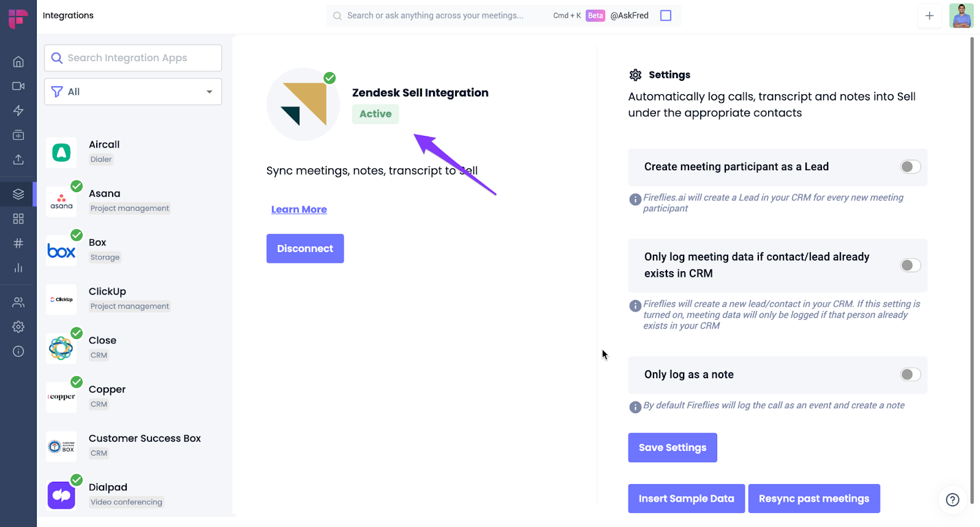Click the lightning bolt icon in sidebar
Image resolution: width=980 pixels, height=527 pixels.
coord(18,111)
